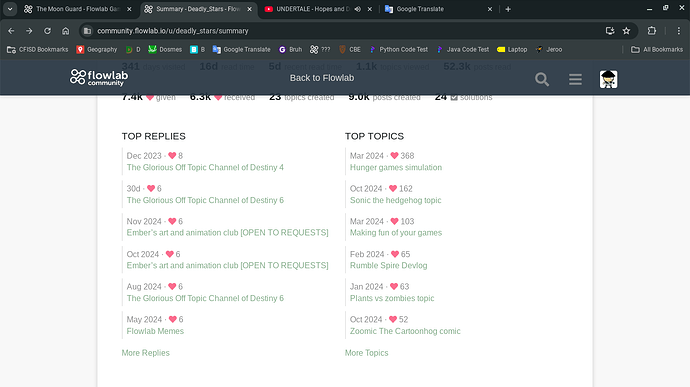Viewport: 690px width, 387px height.
Task: Open the Chrome three-dot menu
Action: (679, 31)
